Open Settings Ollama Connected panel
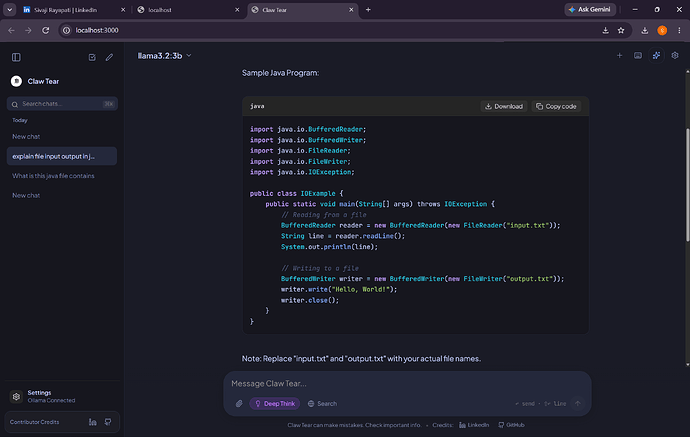Image resolution: width=690 pixels, height=437 pixels. (x=51, y=396)
